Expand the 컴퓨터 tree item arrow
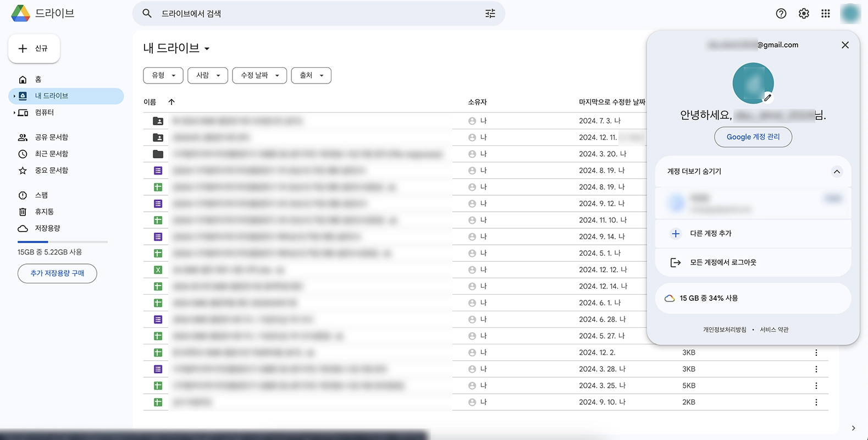Screen dimensions: 868x440 point(14,113)
